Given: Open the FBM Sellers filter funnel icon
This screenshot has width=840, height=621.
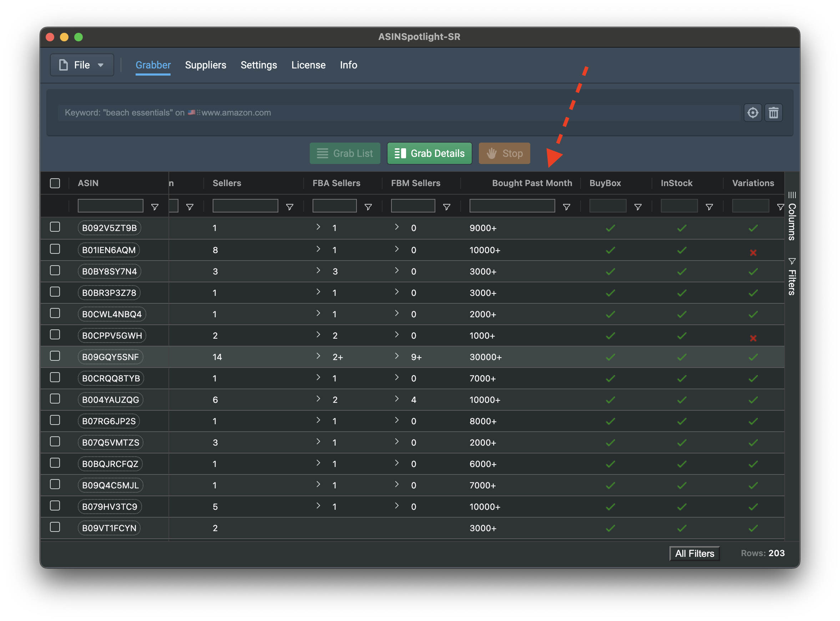Looking at the screenshot, I should pos(446,207).
